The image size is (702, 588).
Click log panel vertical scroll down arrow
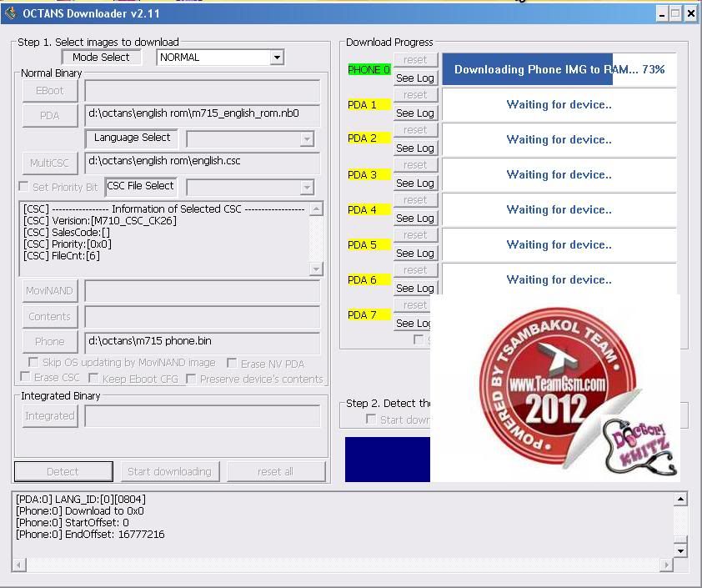coord(680,550)
